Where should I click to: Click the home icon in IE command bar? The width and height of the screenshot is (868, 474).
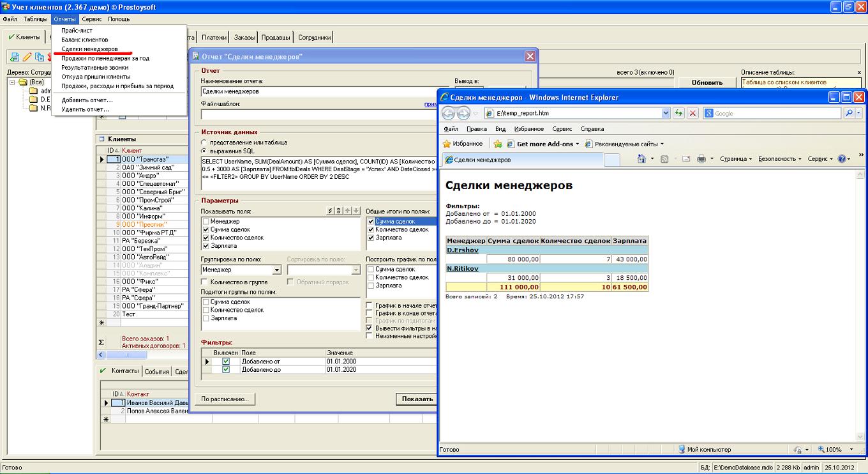point(642,158)
